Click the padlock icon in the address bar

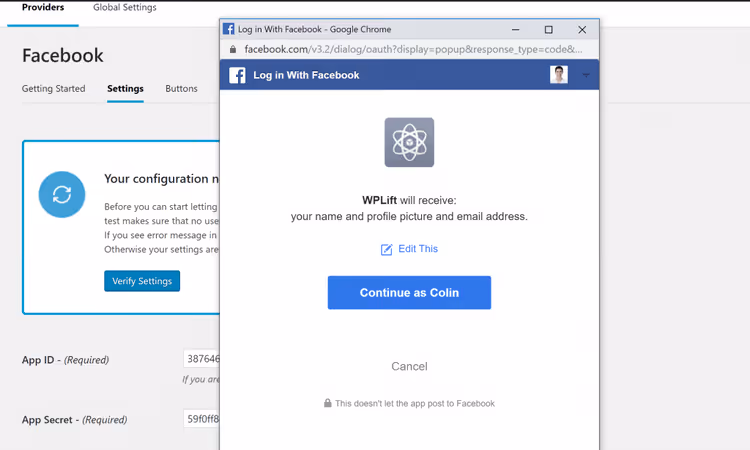pos(233,49)
